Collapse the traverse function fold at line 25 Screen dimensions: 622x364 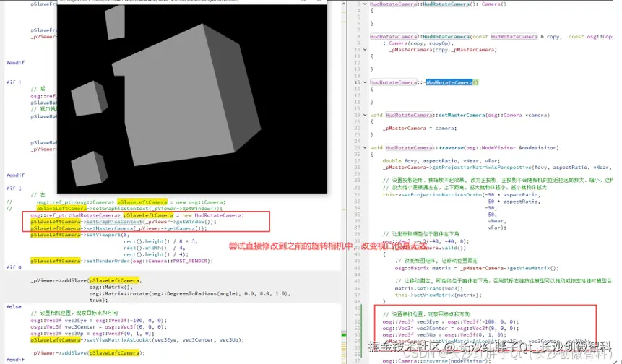(365, 147)
